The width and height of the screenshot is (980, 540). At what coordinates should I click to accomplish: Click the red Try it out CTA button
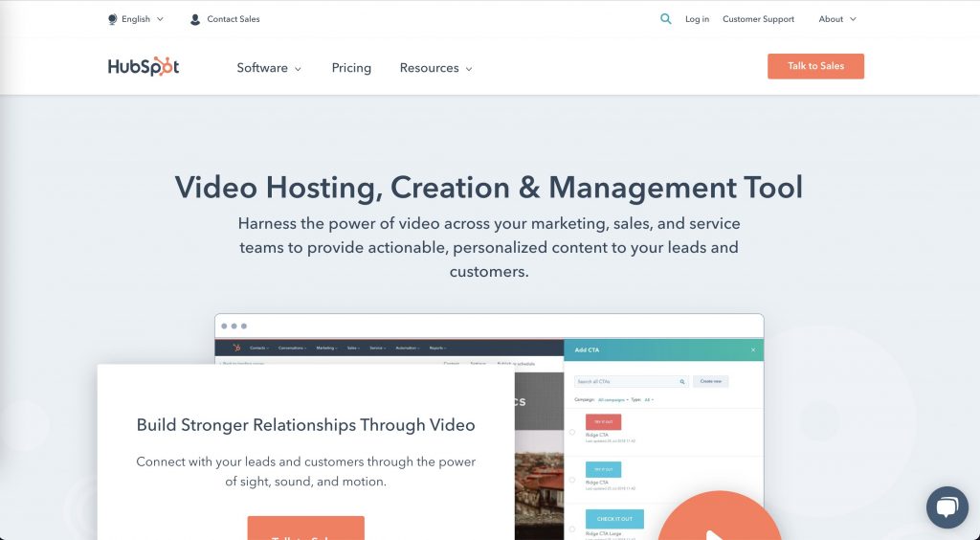(603, 422)
